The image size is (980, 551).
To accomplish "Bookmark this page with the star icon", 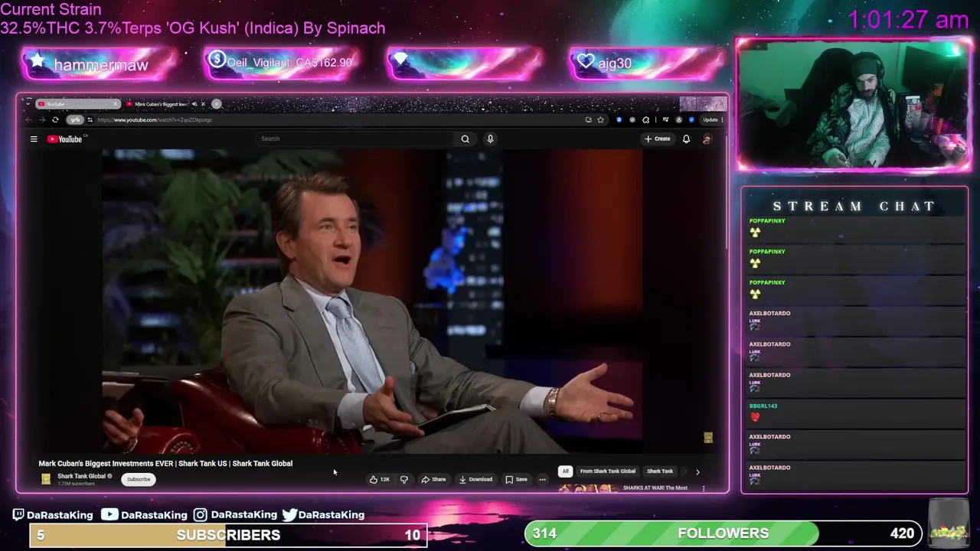I will click(600, 119).
